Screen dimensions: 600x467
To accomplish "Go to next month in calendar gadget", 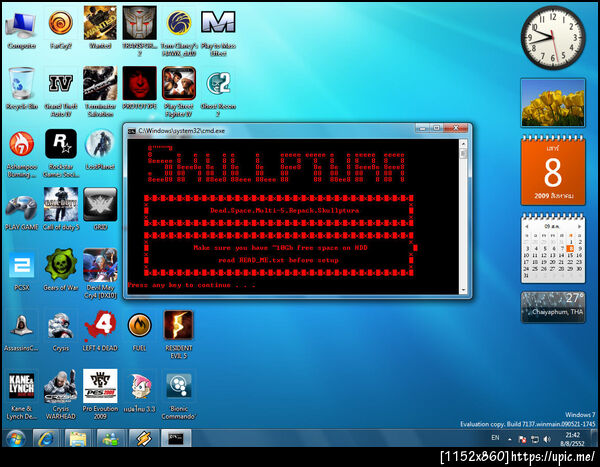I will click(x=579, y=226).
